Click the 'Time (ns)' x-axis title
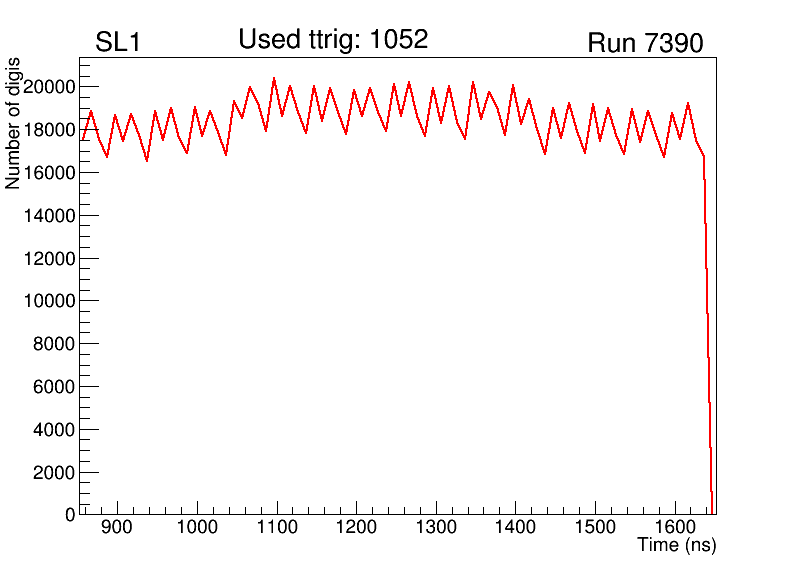The height and width of the screenshot is (572, 796). [x=677, y=545]
